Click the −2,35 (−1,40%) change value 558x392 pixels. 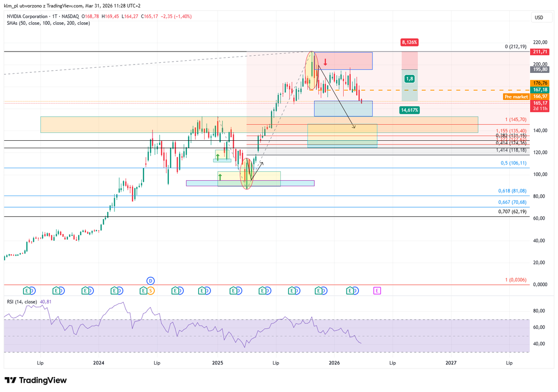[x=177, y=16]
